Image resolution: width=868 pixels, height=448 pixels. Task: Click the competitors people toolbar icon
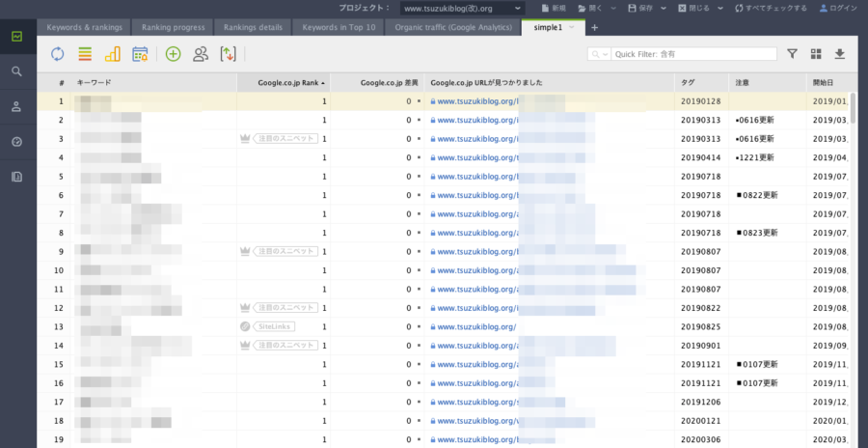tap(201, 54)
